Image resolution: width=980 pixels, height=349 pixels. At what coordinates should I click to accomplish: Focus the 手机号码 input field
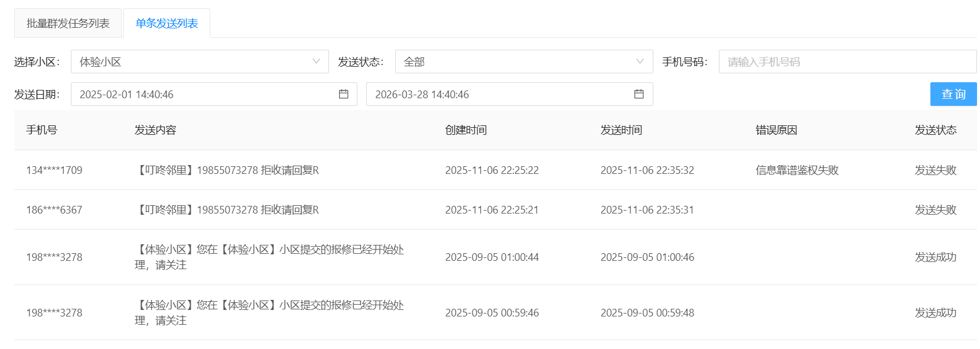(847, 62)
